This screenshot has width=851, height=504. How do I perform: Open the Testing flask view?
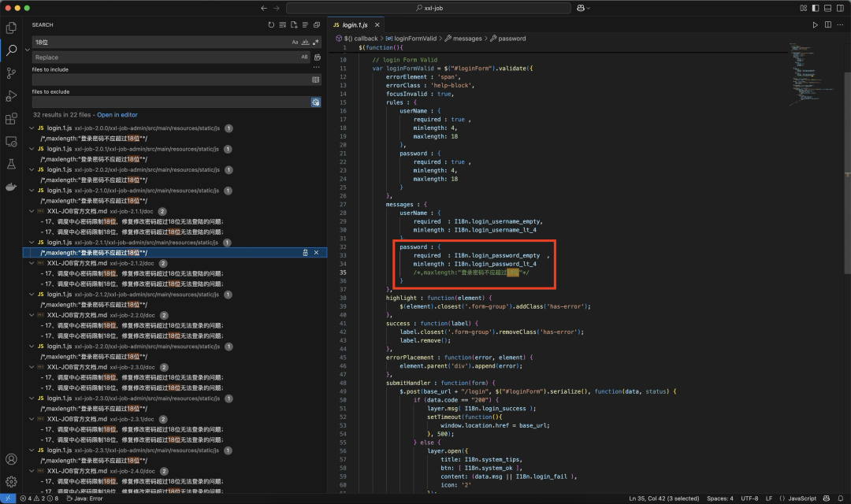(11, 164)
